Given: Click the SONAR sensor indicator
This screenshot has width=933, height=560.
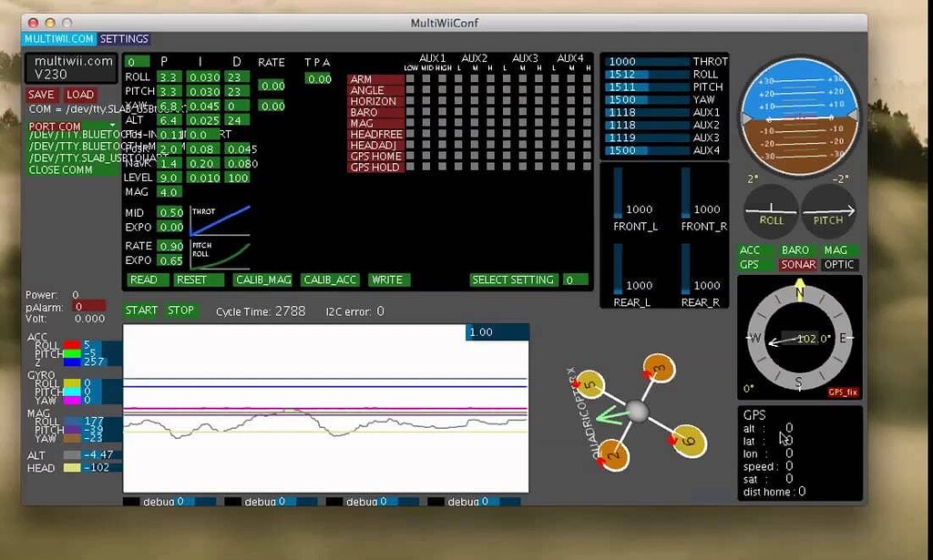Looking at the screenshot, I should [797, 264].
